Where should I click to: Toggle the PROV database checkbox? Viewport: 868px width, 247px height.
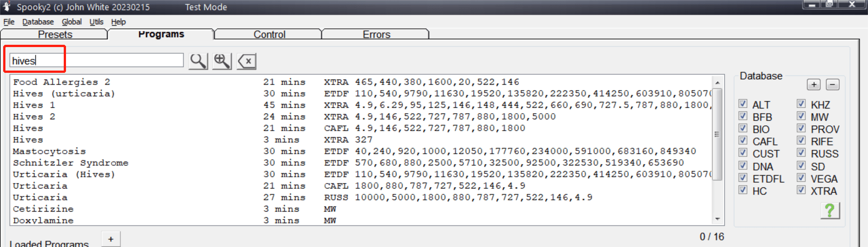[x=801, y=128]
